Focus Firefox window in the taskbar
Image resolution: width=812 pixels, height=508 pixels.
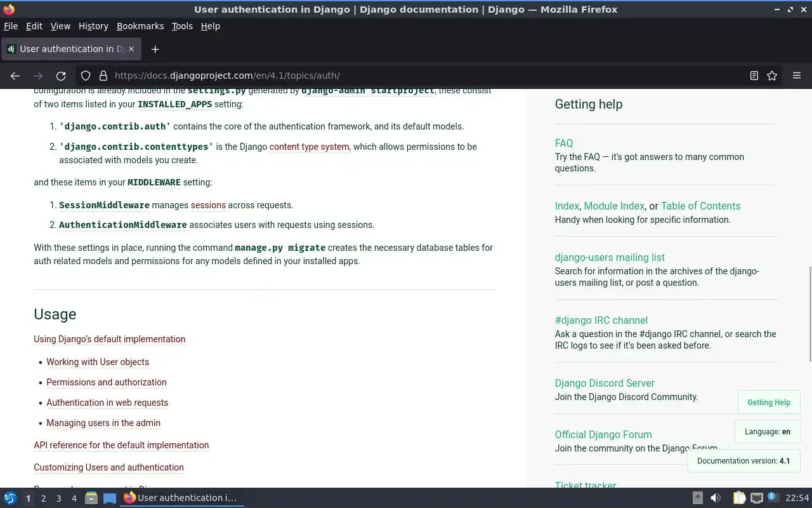(x=182, y=498)
